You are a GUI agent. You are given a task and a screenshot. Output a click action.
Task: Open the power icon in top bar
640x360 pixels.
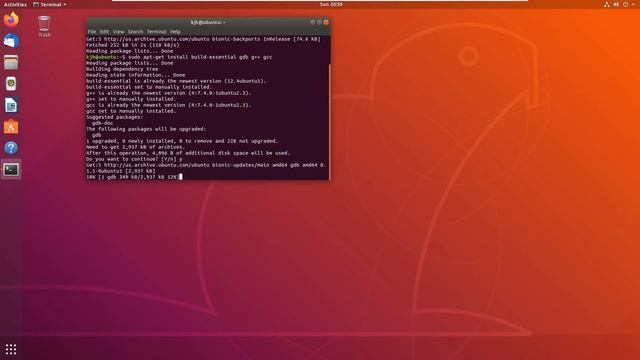pos(625,4)
